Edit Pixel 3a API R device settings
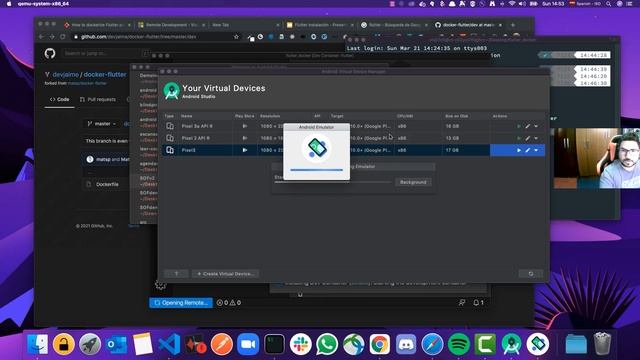640x360 pixels. coord(528,126)
